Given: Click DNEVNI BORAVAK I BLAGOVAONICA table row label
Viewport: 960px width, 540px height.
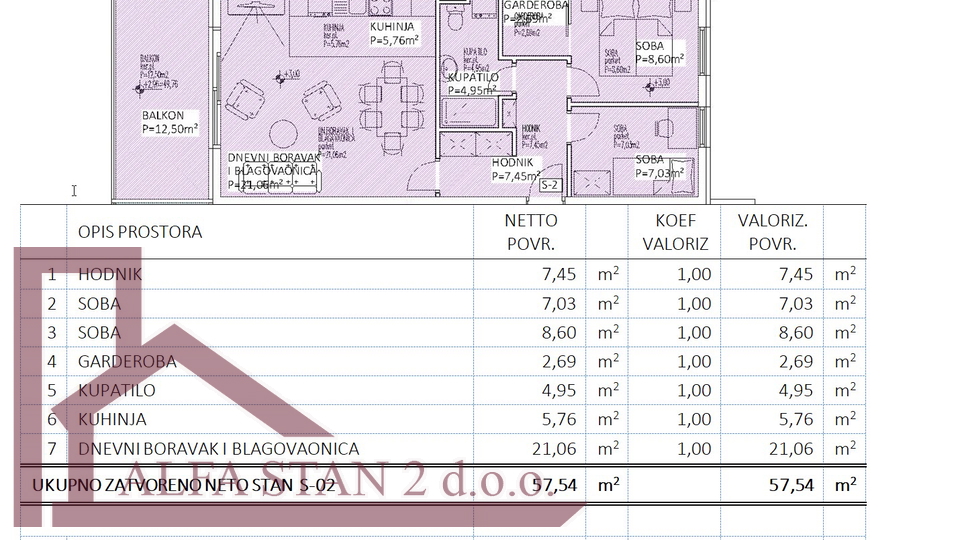Looking at the screenshot, I should 219,449.
